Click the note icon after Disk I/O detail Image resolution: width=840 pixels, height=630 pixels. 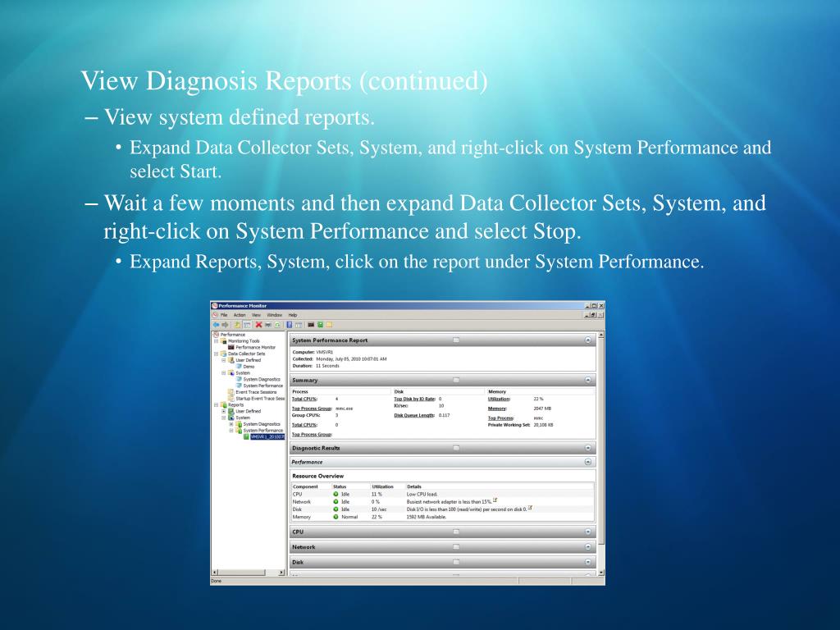tap(531, 508)
